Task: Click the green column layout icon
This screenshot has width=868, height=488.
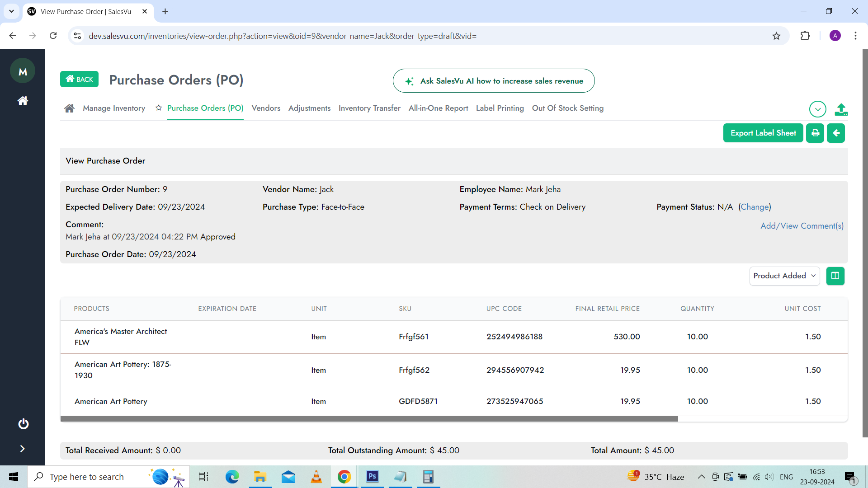Action: [835, 276]
